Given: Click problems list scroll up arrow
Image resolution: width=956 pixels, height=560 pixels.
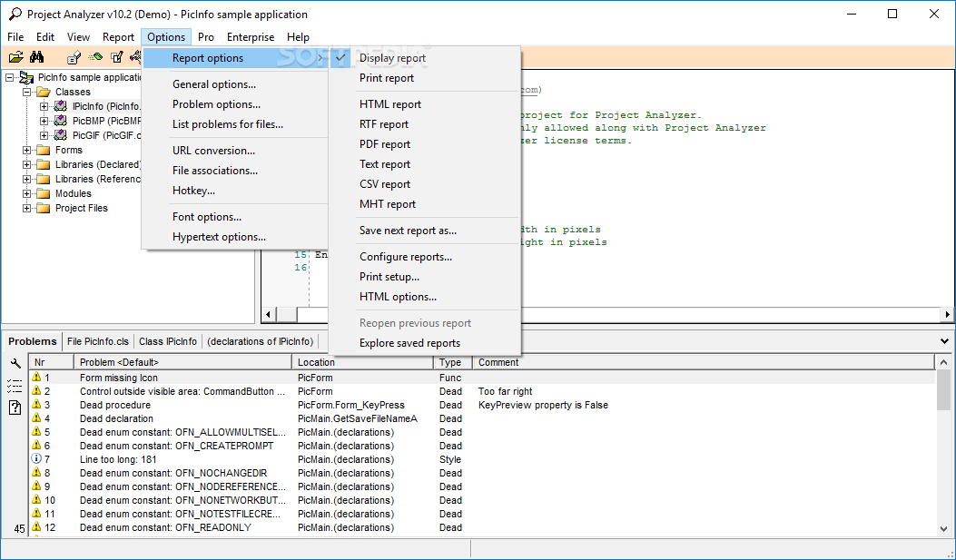Looking at the screenshot, I should 944,362.
